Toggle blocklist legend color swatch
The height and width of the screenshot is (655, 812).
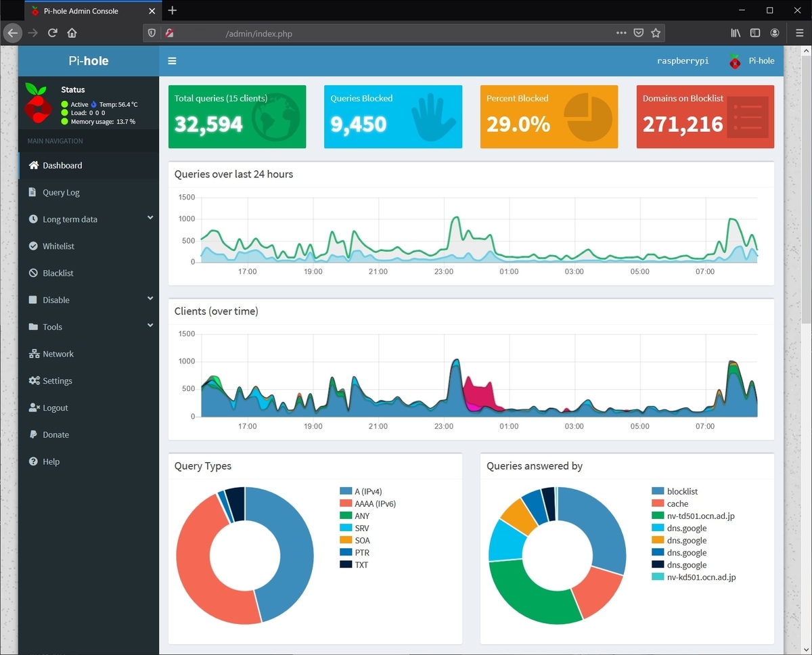pos(658,491)
